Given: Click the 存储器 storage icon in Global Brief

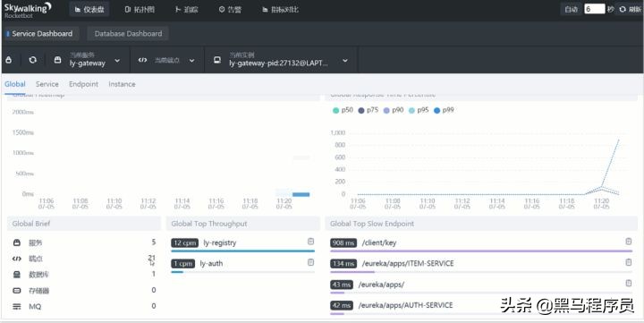Looking at the screenshot, I should tap(16, 291).
